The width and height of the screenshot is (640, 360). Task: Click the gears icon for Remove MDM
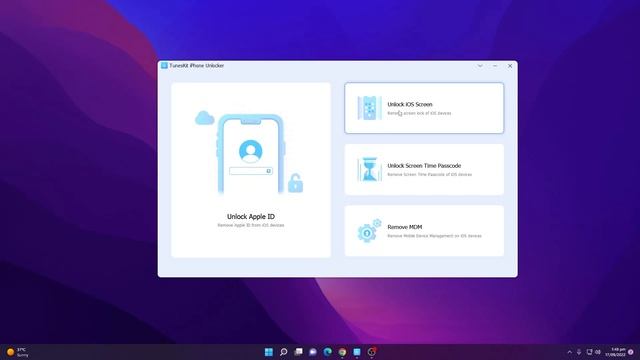click(369, 231)
